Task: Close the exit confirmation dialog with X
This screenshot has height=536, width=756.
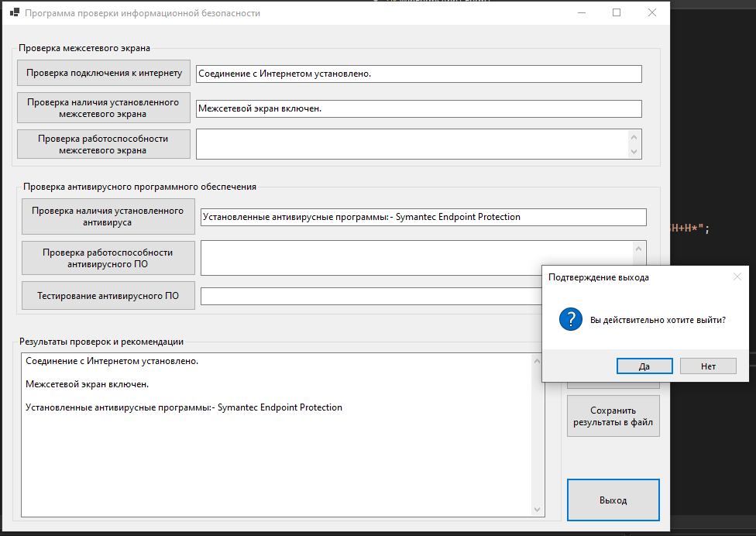Action: click(737, 277)
